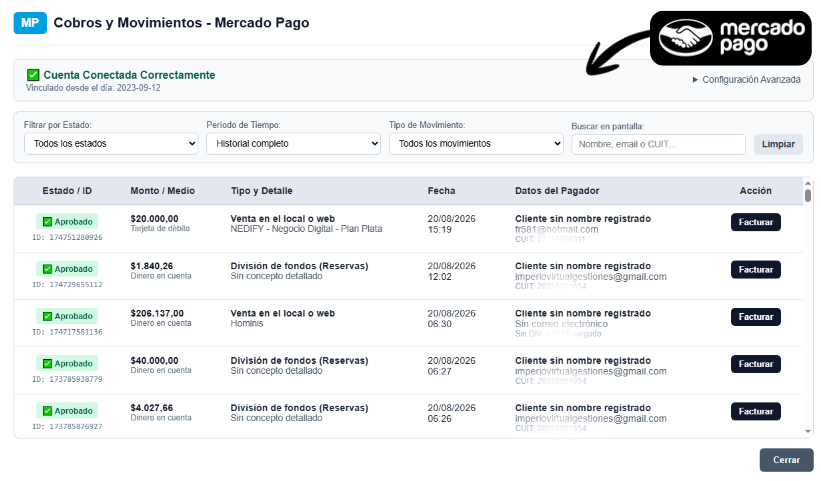Viewport: 821px width, 481px height.
Task: Click ID: 174751280926
Action: [x=67, y=238]
